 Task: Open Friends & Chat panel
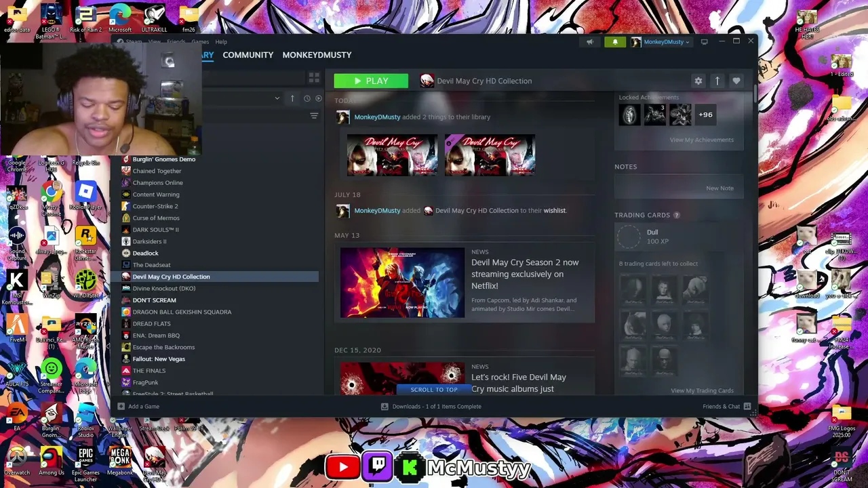726,407
